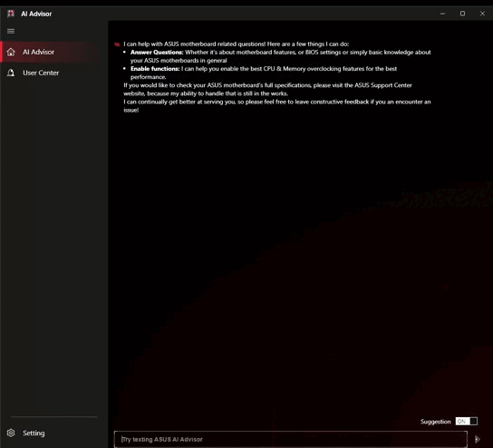Maximize the AI Advisor window
Viewport: 493px width, 448px height.
pos(462,14)
